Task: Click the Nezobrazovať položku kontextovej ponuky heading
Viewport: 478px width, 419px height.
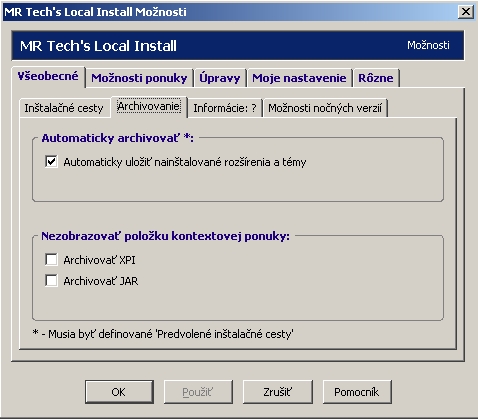Action: click(165, 236)
